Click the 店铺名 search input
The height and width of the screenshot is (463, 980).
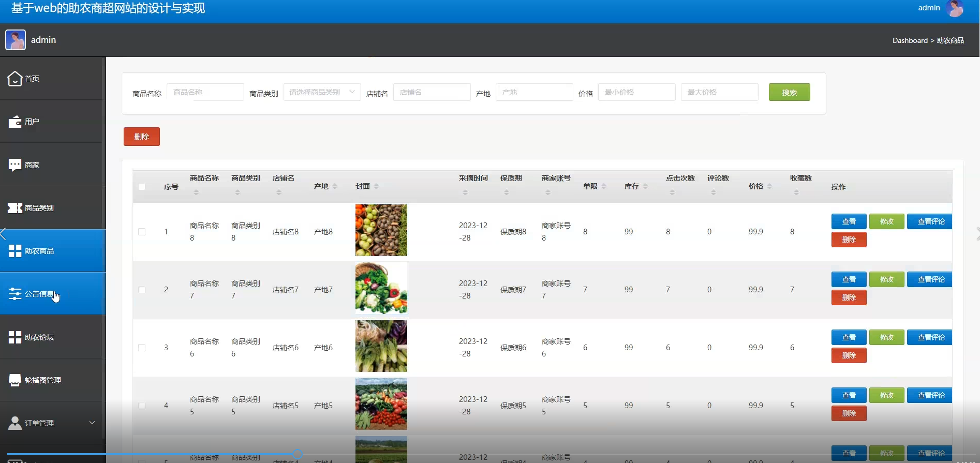(432, 92)
